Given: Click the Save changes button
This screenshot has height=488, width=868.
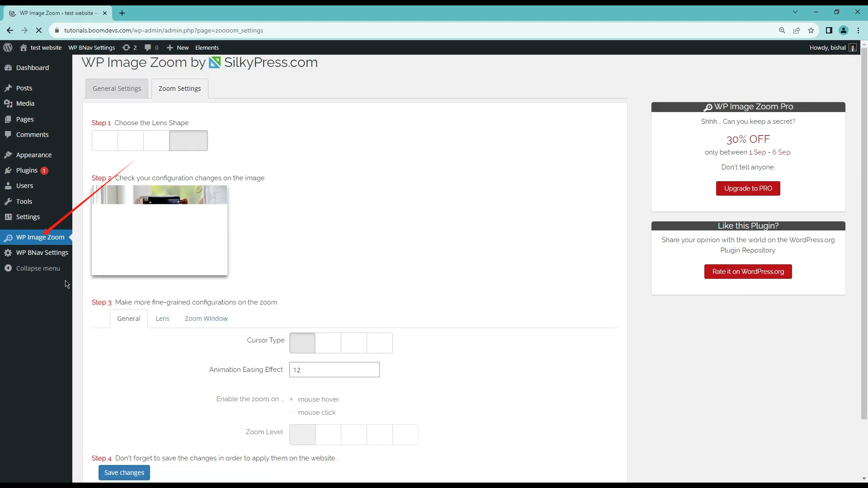Looking at the screenshot, I should click(x=124, y=473).
